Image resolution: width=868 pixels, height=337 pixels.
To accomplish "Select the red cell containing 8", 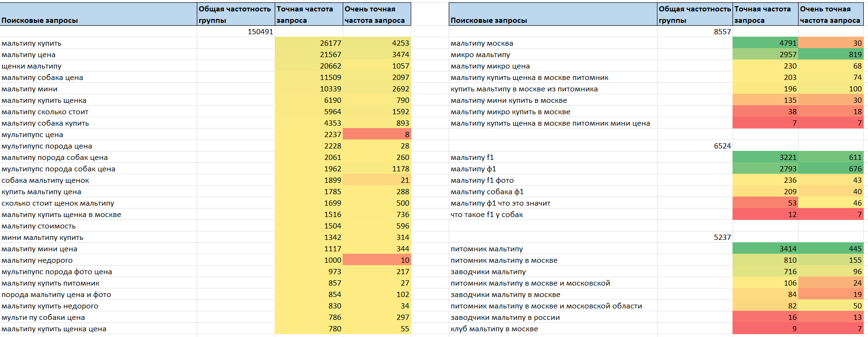I will click(x=377, y=134).
